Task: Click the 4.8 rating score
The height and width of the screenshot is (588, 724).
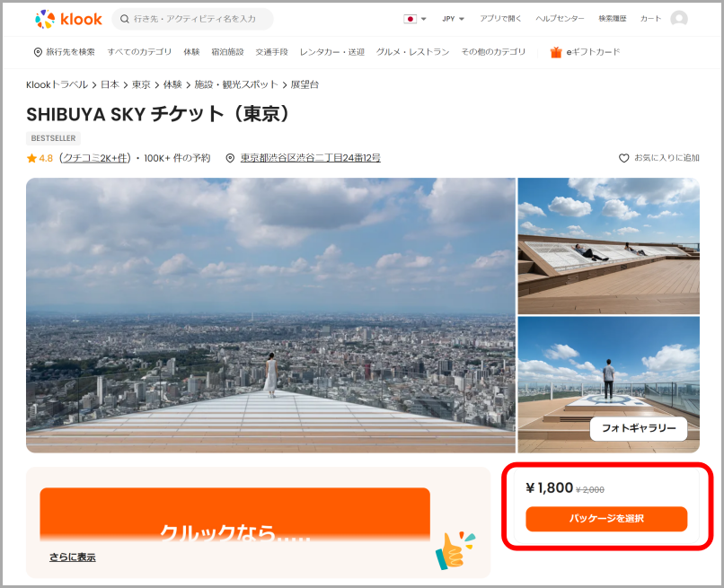Action: pos(46,158)
